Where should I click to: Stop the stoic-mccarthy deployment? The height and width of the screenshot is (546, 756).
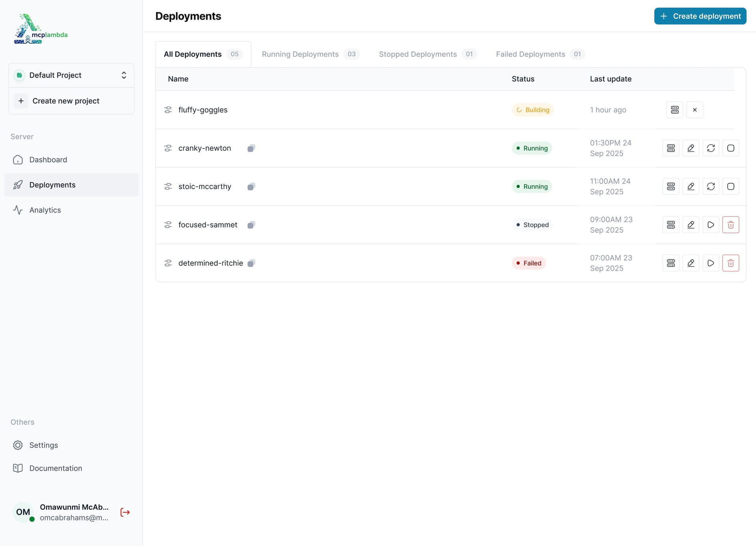point(731,186)
